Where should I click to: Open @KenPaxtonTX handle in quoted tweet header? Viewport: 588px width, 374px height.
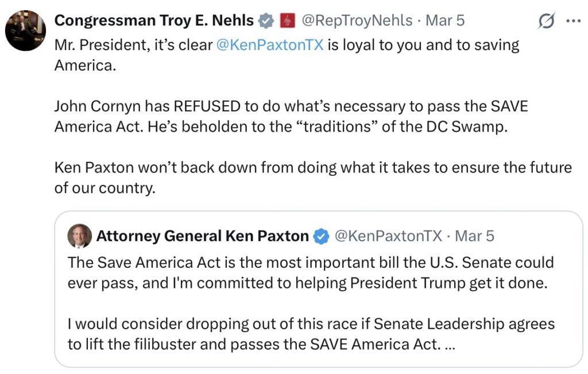(388, 236)
